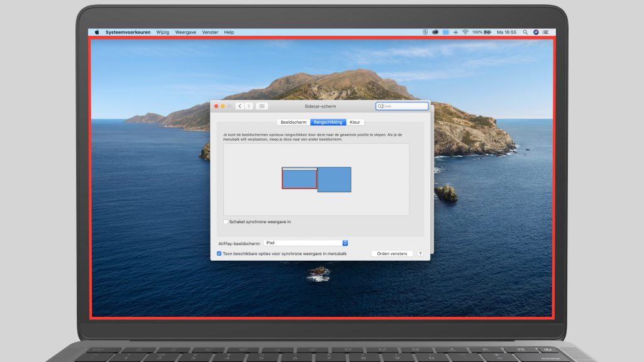Switch to the Beeldscherm tab
644x362 pixels.
pos(294,122)
